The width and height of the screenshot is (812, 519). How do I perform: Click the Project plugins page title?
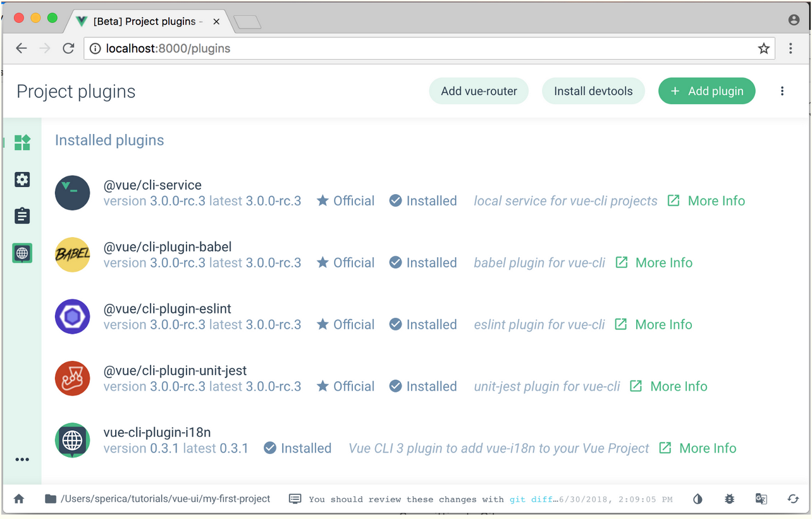point(76,92)
